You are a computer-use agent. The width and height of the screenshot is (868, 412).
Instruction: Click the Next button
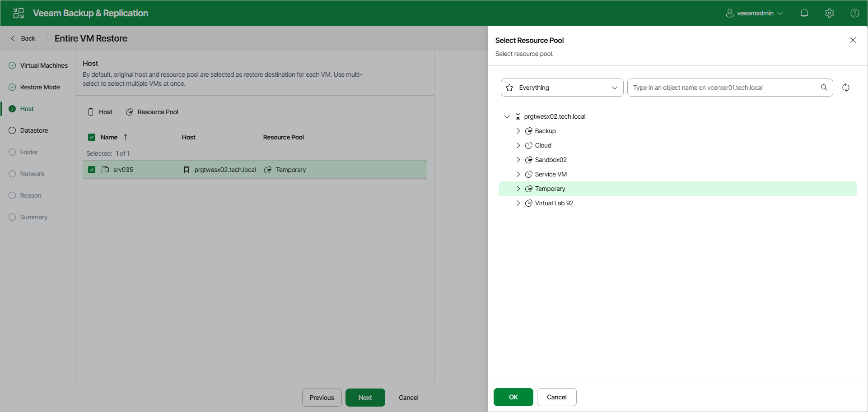click(365, 398)
